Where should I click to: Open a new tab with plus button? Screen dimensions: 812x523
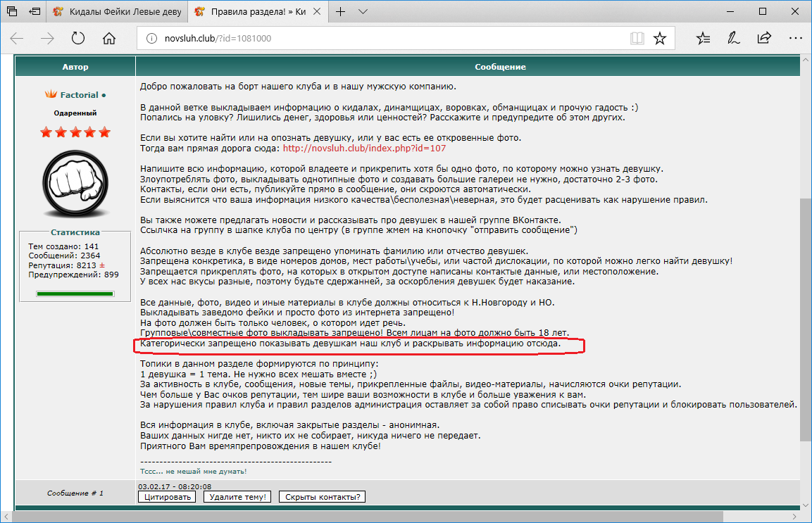pyautogui.click(x=341, y=12)
